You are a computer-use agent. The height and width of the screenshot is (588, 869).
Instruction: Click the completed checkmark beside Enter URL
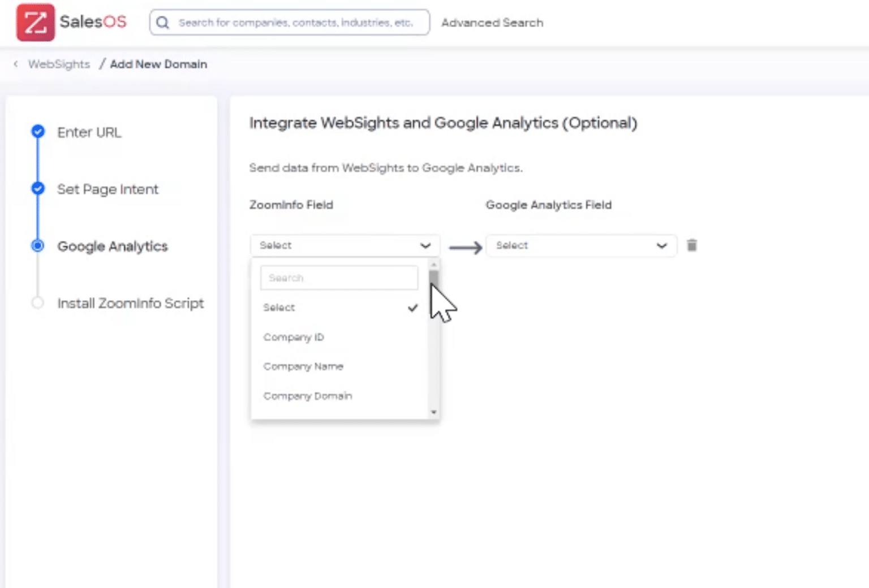coord(37,131)
